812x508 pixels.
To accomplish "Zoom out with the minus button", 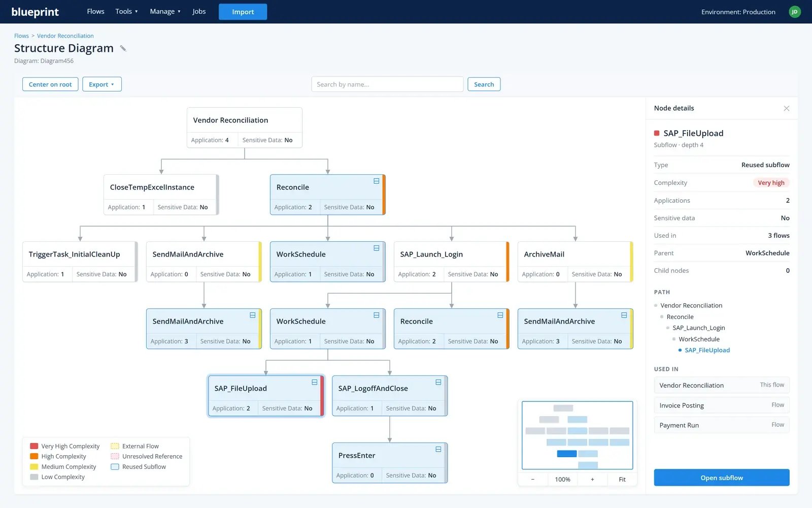I will [x=533, y=480].
